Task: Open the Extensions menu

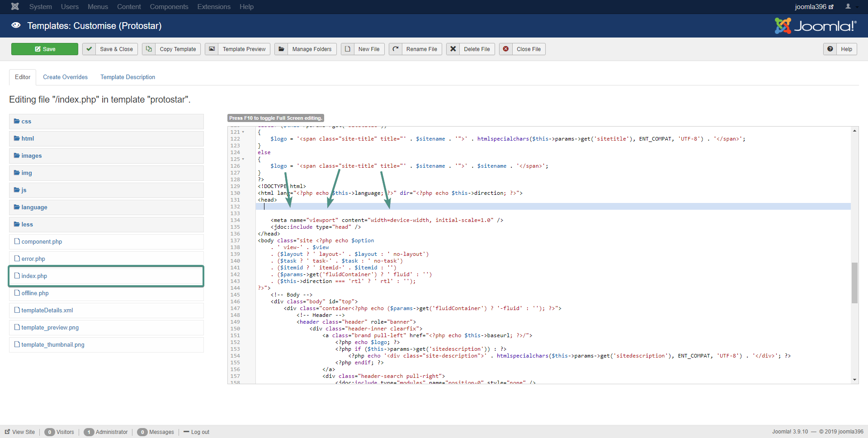Action: tap(214, 7)
